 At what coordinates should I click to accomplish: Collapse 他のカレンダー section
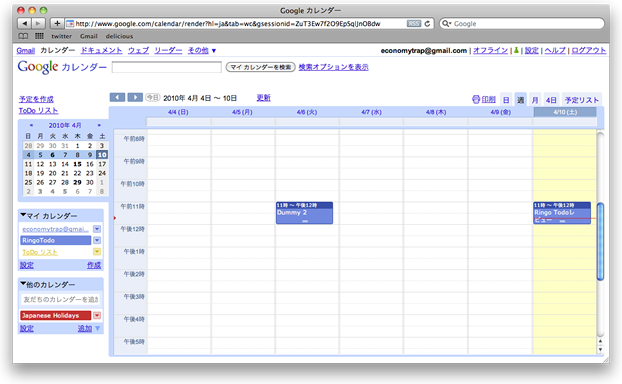coord(23,284)
